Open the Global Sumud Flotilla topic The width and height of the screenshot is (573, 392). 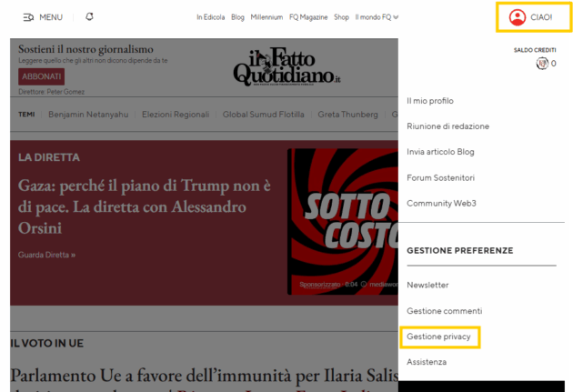(x=262, y=115)
